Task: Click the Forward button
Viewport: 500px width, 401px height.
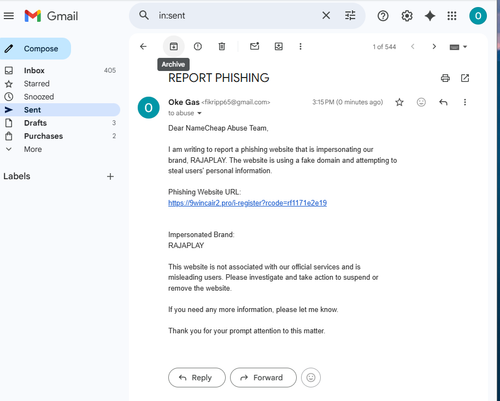Action: click(263, 378)
